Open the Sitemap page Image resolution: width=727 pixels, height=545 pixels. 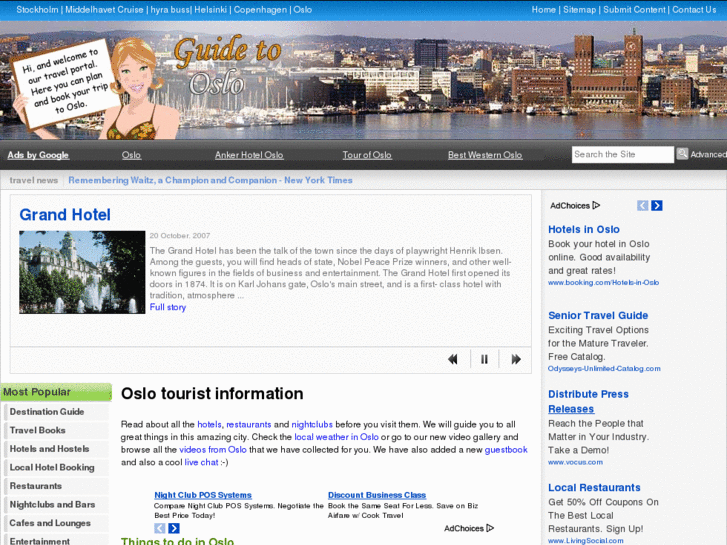coord(579,10)
